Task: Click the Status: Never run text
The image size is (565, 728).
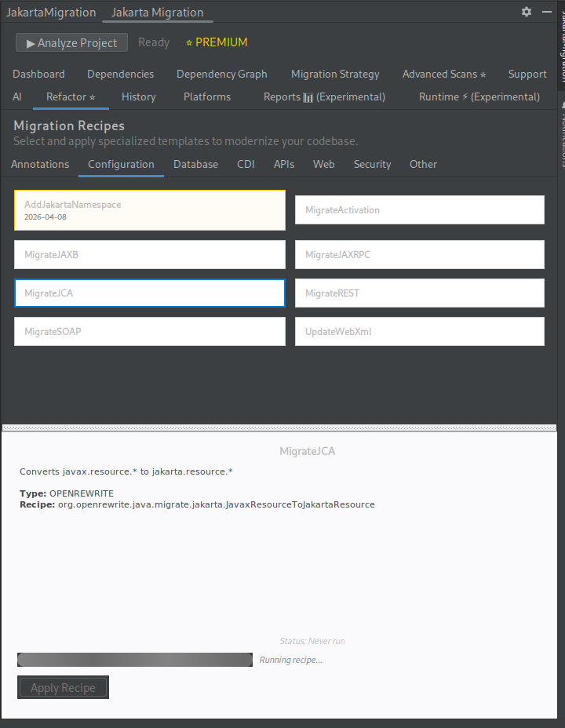Action: click(312, 641)
